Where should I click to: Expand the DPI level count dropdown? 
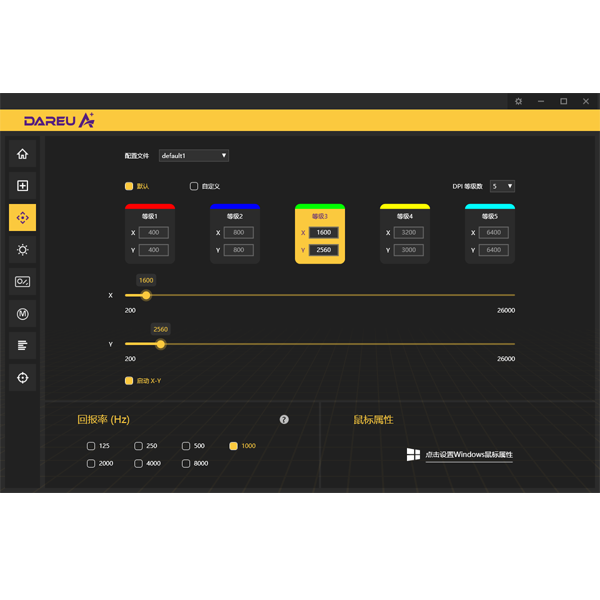pyautogui.click(x=502, y=186)
